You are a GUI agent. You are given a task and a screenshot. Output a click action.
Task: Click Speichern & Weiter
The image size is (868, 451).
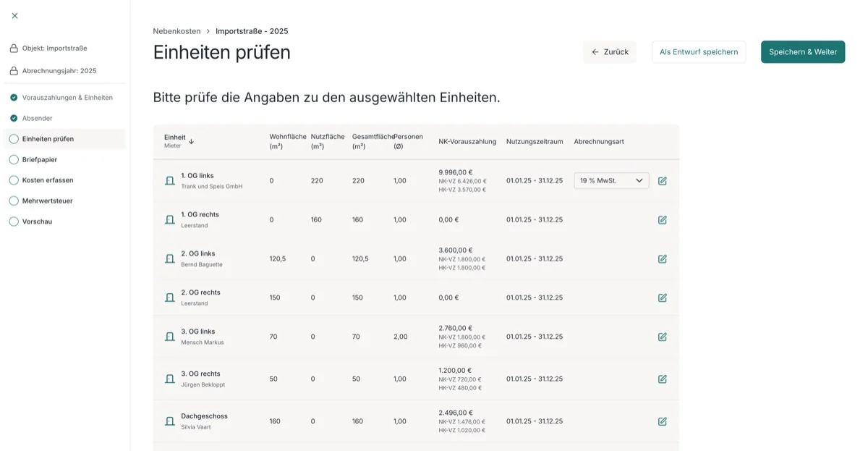803,52
